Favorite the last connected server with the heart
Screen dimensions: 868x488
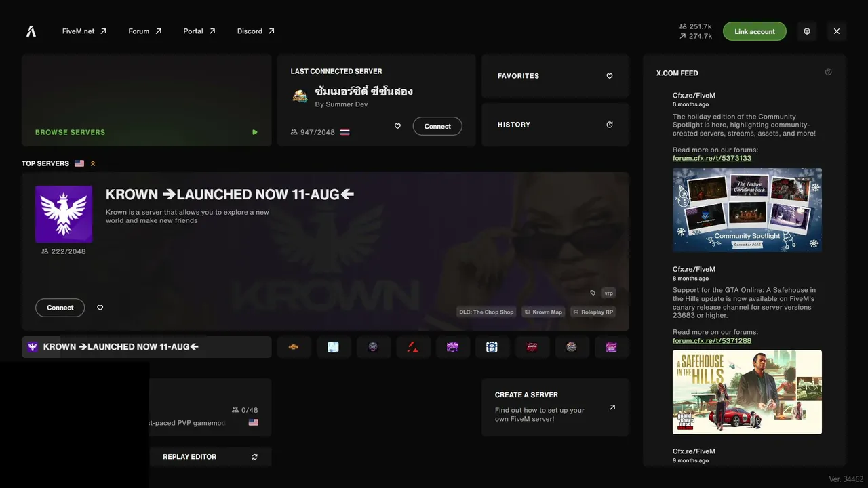(397, 126)
